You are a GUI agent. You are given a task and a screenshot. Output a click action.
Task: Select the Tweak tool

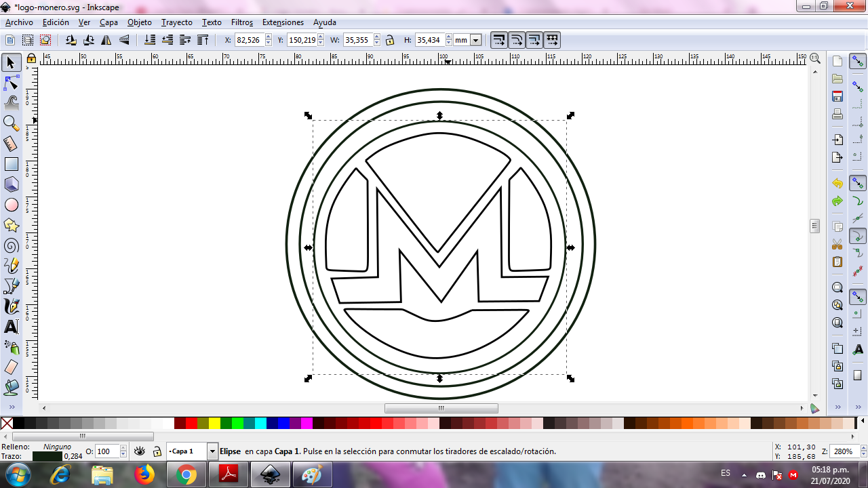tap(11, 103)
